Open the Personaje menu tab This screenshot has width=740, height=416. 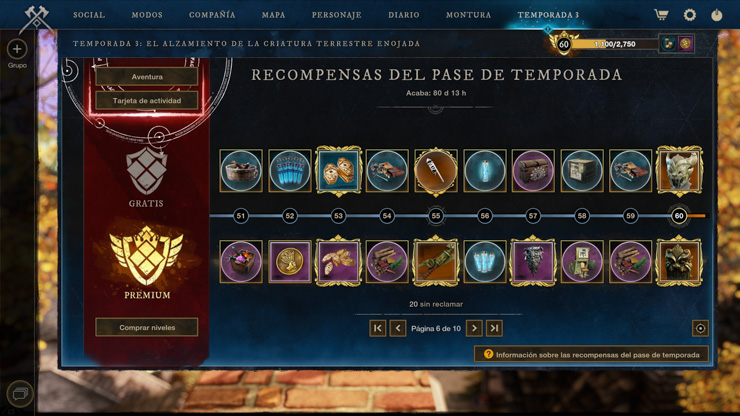click(336, 15)
